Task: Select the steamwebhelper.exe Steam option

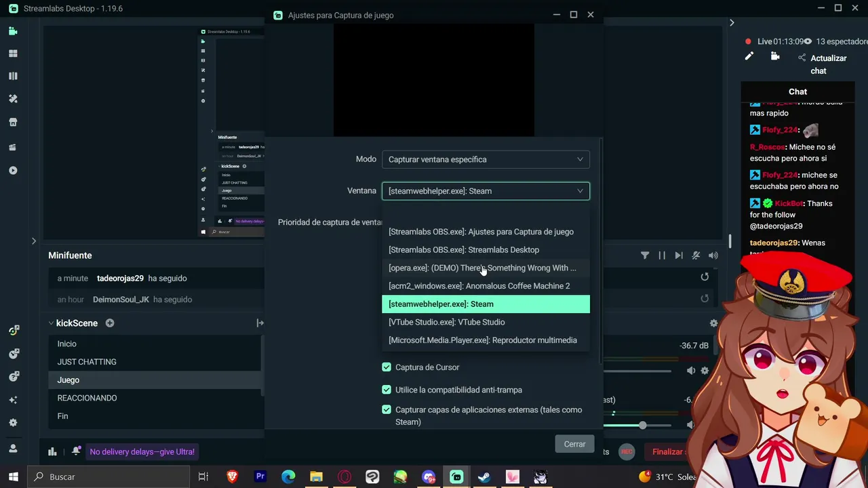Action: pos(486,304)
